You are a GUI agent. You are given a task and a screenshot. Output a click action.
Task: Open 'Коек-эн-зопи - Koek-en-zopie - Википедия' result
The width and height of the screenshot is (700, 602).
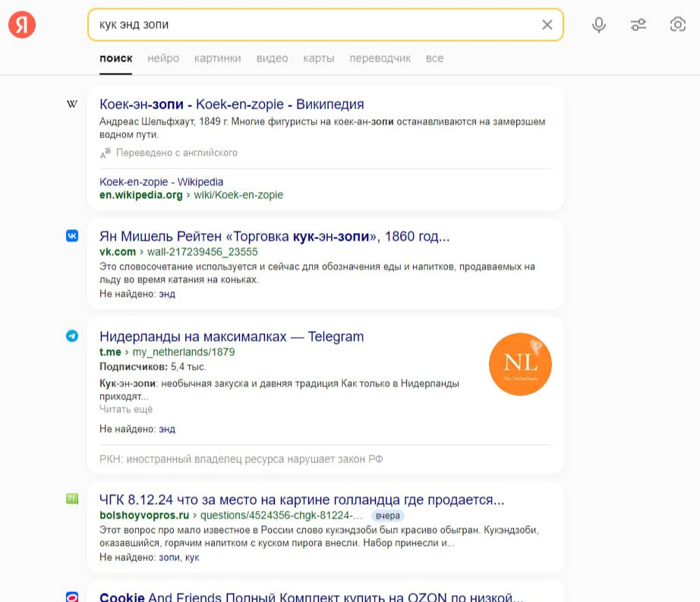232,104
